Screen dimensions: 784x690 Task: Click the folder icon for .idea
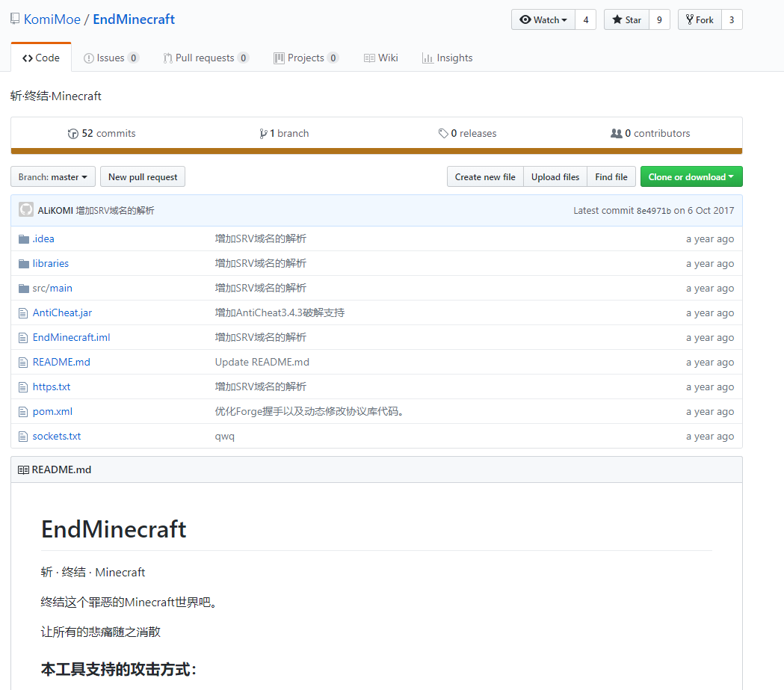(x=23, y=239)
